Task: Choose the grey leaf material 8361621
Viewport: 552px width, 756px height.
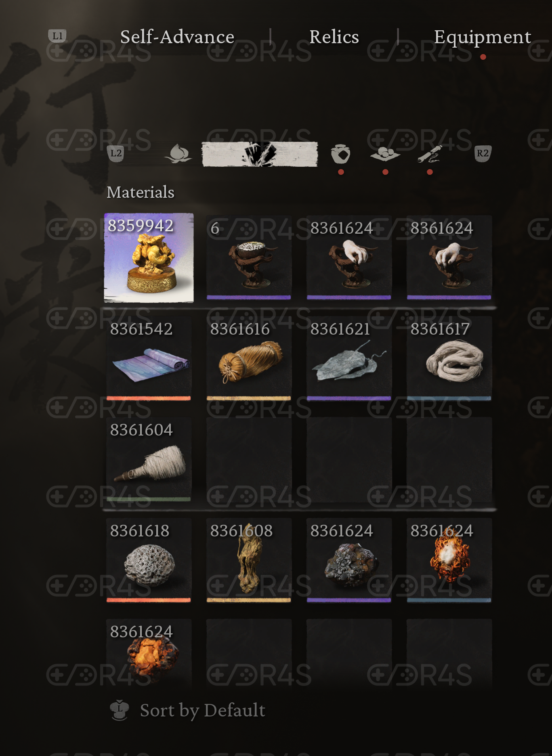Action: point(349,358)
